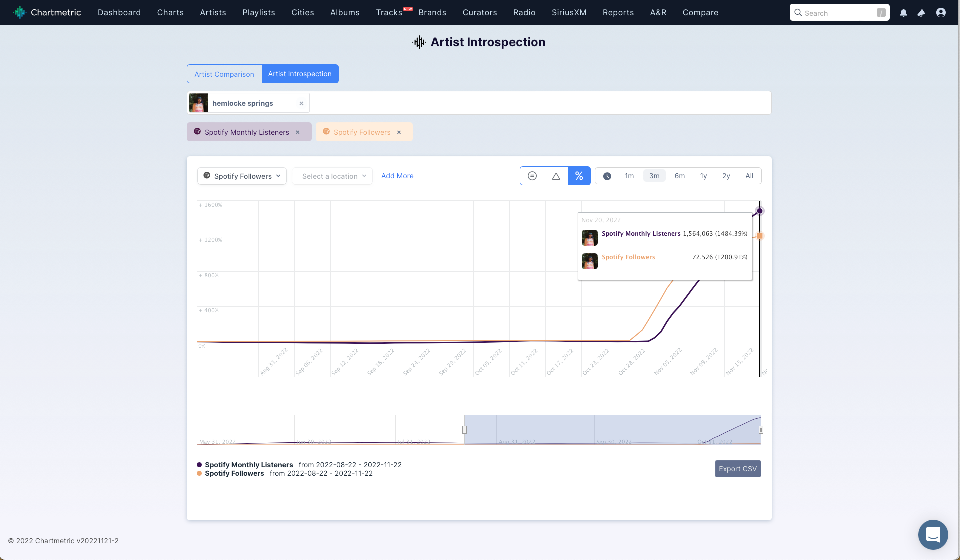
Task: Select the 6m time range
Action: pyautogui.click(x=679, y=176)
